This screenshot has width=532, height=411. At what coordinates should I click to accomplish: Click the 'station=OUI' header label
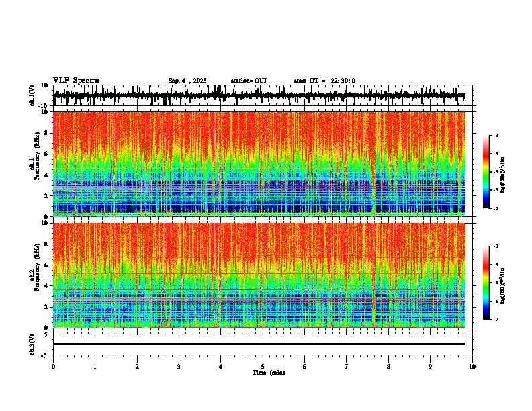point(249,81)
